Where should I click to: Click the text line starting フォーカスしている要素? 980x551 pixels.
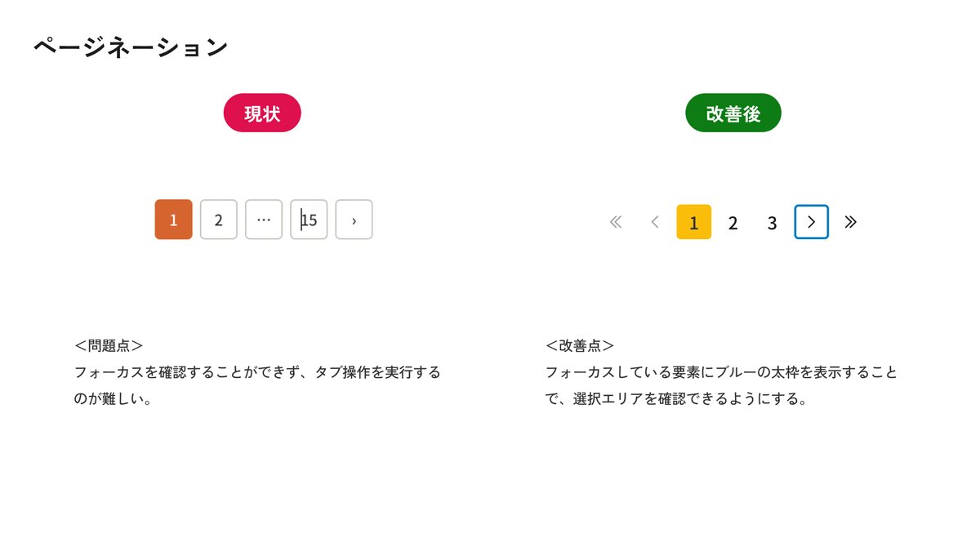tap(721, 372)
